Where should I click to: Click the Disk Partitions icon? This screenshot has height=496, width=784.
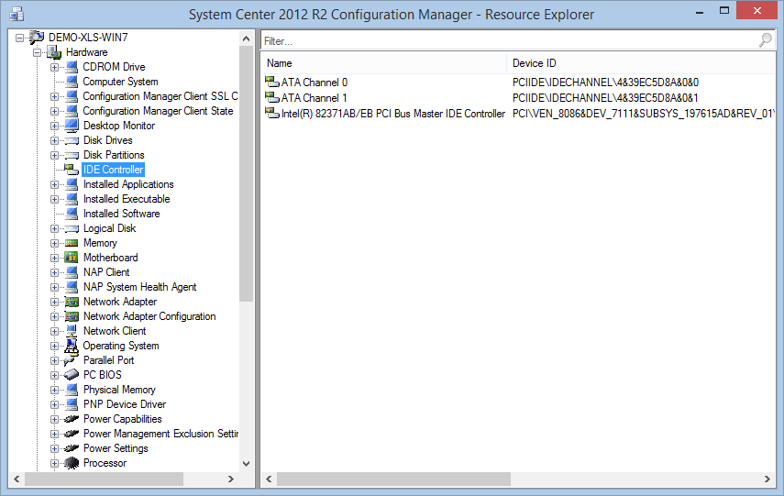pos(72,155)
